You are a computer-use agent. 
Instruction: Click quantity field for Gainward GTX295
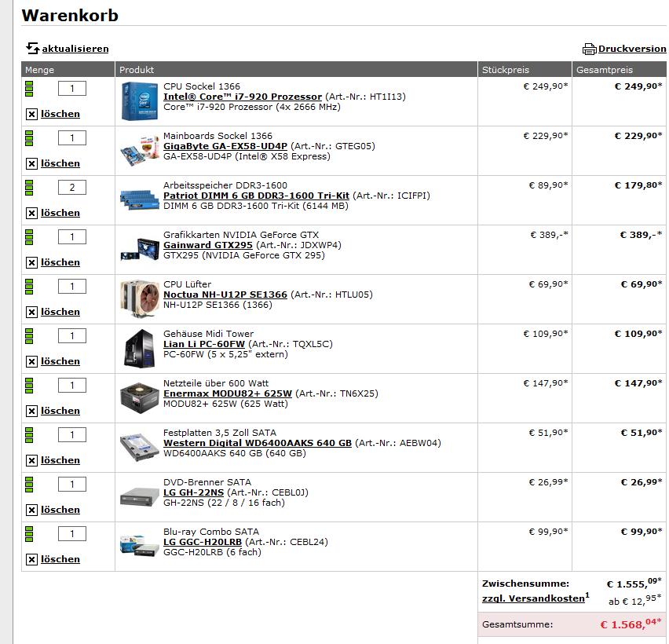tap(72, 237)
